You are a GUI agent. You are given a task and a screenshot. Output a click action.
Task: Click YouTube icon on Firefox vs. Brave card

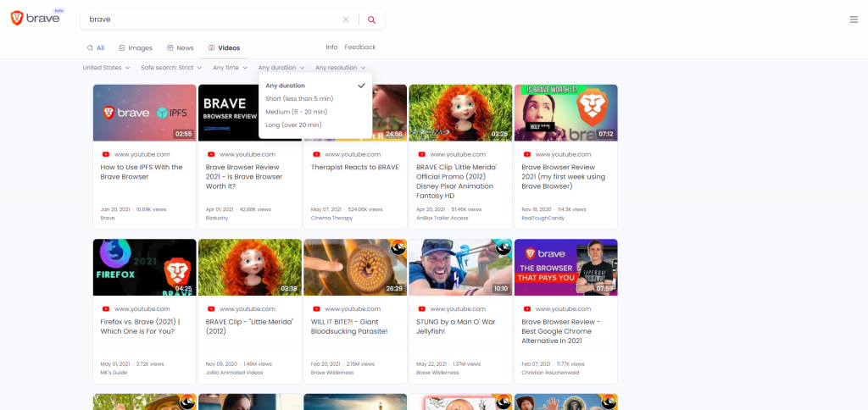pos(105,309)
